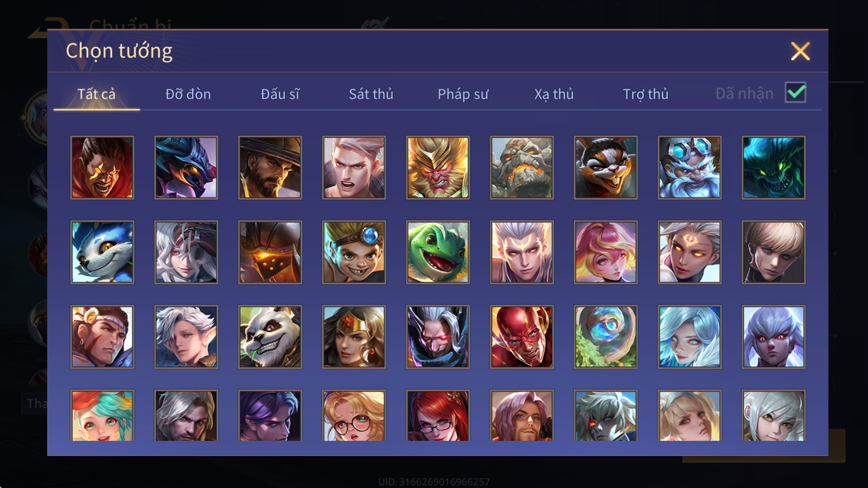Show the Pháp sư hero category

(x=463, y=94)
